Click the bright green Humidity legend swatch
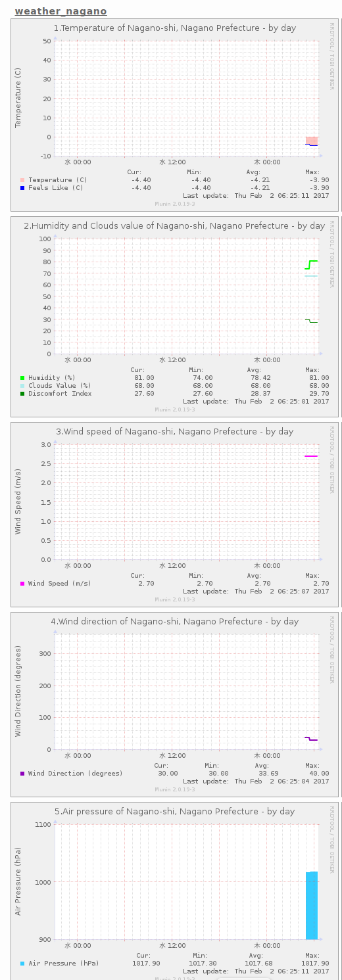Image resolution: width=342 pixels, height=980 pixels. click(x=22, y=378)
